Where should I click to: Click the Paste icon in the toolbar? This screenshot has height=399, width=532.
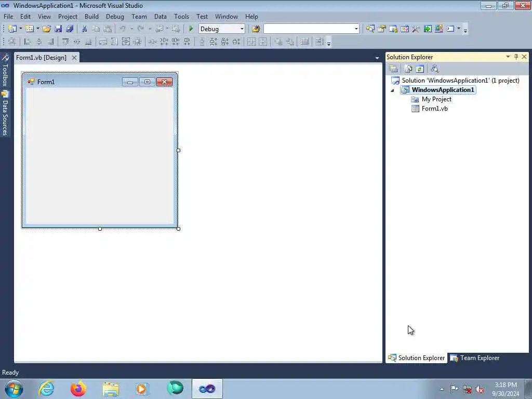pos(108,29)
